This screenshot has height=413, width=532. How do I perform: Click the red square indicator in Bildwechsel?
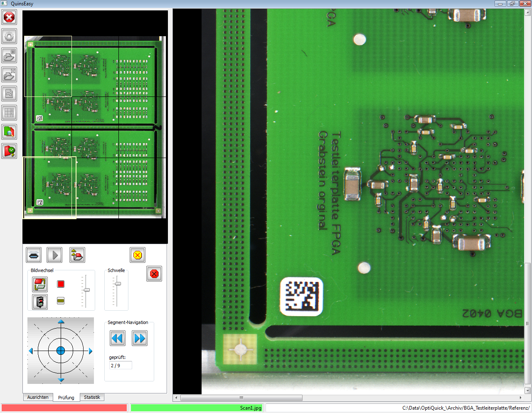(61, 284)
